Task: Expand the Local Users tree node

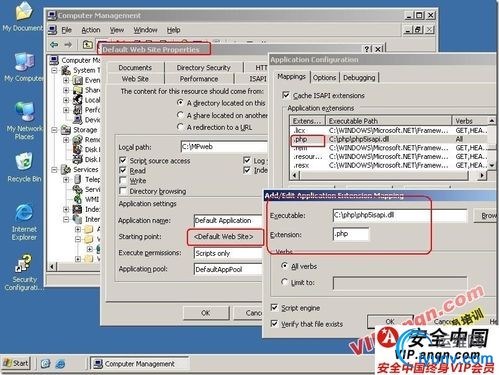Action: 66,100
